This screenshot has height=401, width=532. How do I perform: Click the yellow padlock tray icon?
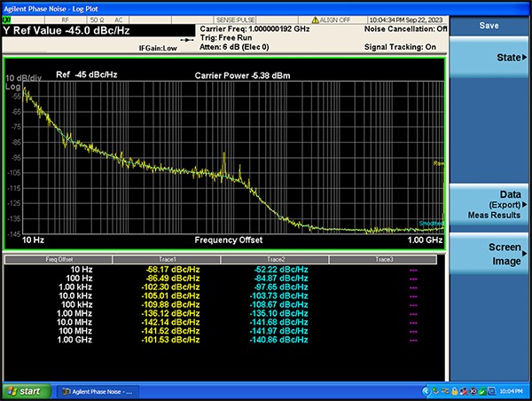click(x=455, y=391)
